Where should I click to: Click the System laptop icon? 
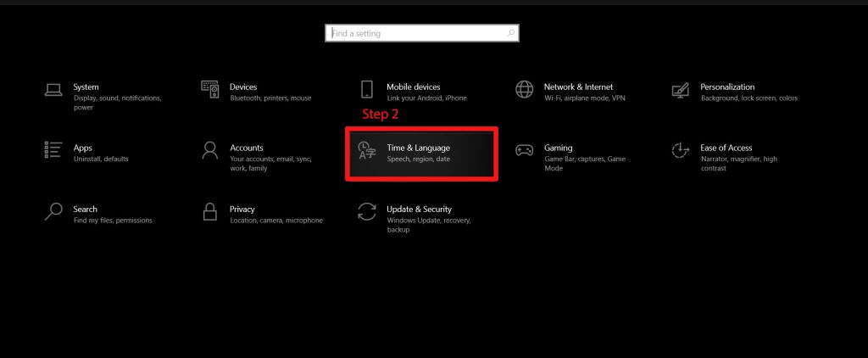53,90
